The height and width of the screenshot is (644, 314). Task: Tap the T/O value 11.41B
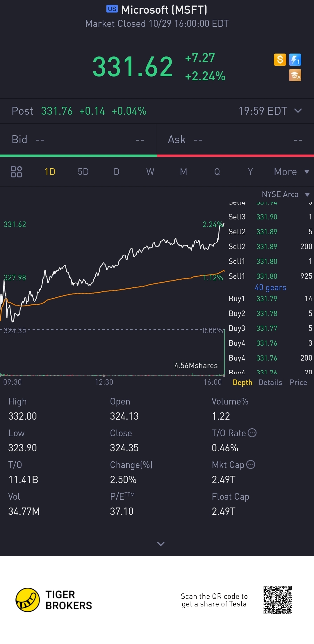(x=23, y=480)
